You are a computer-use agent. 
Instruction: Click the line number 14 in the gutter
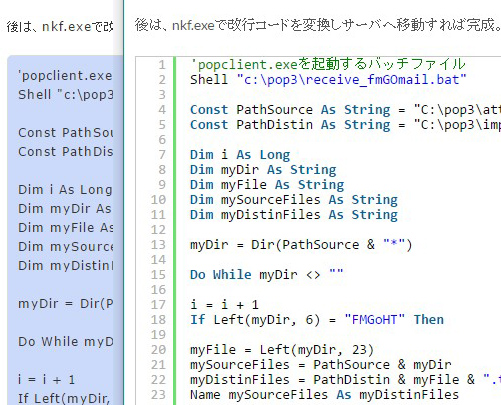click(158, 260)
